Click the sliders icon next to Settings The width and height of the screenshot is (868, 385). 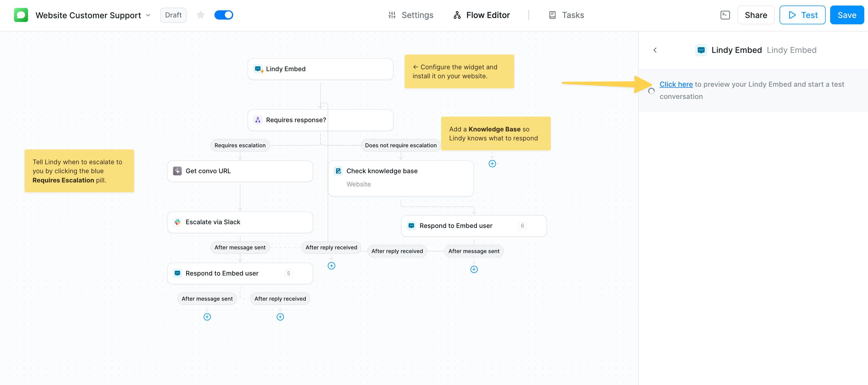(x=392, y=15)
